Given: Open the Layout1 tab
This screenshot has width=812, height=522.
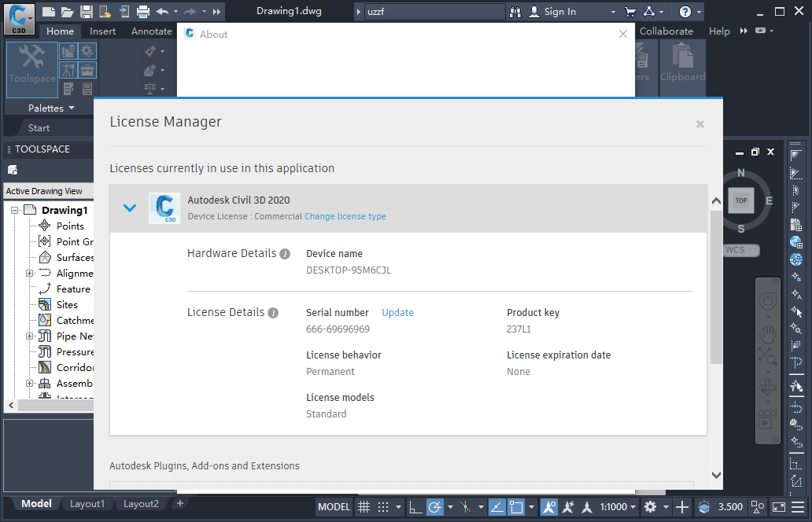Looking at the screenshot, I should pyautogui.click(x=87, y=504).
